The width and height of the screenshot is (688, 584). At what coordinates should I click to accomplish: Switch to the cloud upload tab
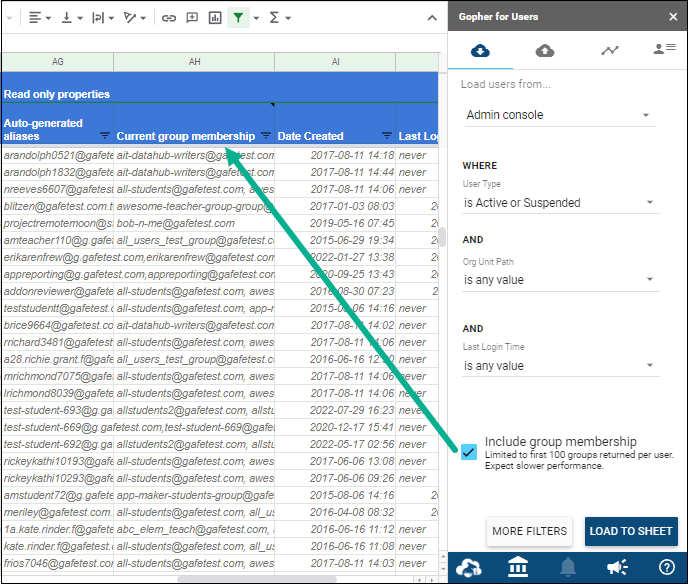[545, 51]
